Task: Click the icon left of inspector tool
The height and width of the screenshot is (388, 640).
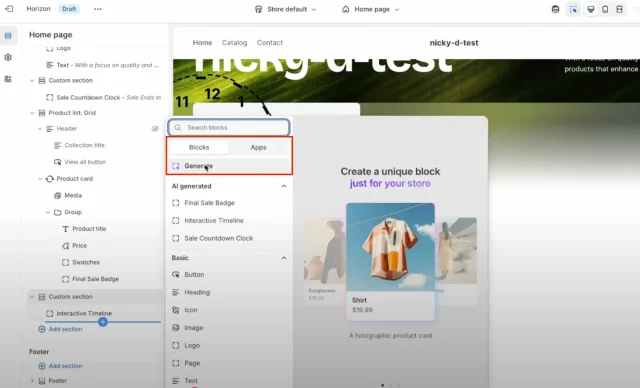Action: click(x=555, y=9)
